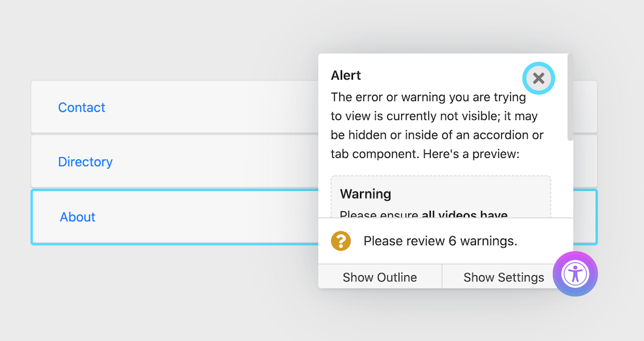
Task: Click the 'tab component. Here's a preview:' line
Action: (x=425, y=154)
